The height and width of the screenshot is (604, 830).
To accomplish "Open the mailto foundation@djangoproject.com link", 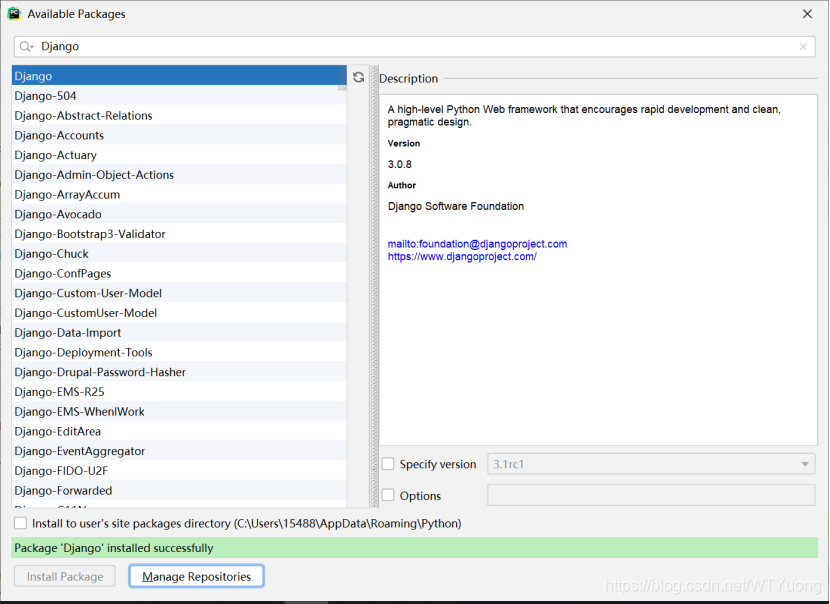I will 477,244.
